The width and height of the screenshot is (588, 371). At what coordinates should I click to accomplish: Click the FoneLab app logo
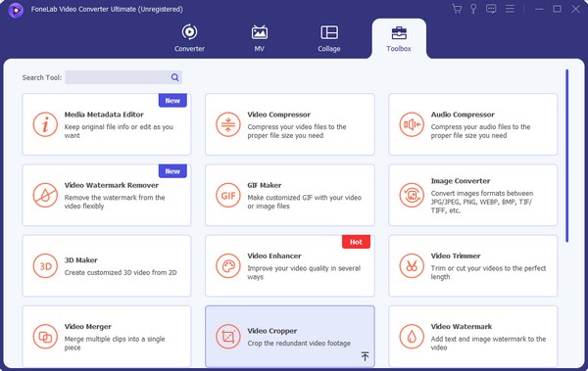pos(16,10)
